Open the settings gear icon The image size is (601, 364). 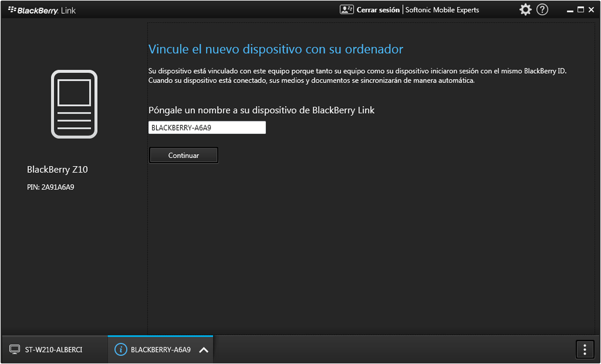525,10
